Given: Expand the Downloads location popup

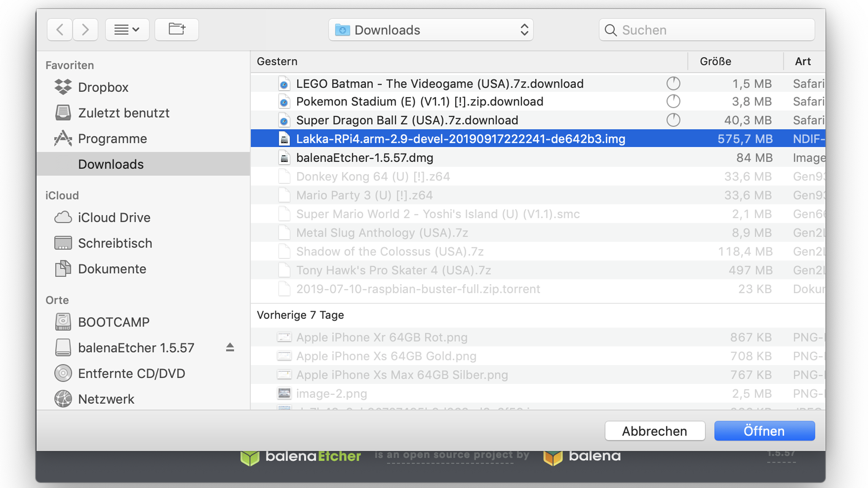Looking at the screenshot, I should pos(431,30).
